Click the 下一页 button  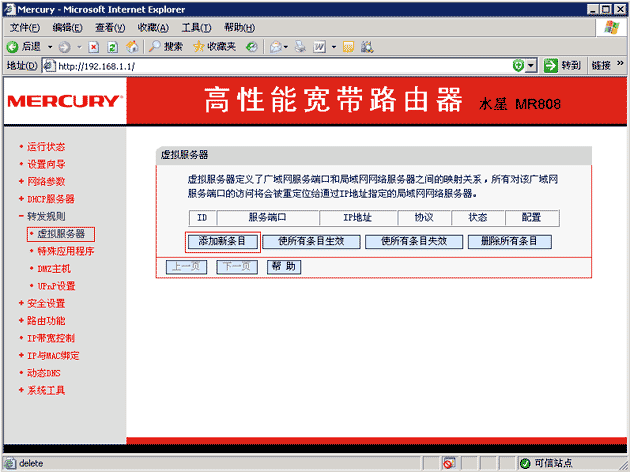point(237,267)
